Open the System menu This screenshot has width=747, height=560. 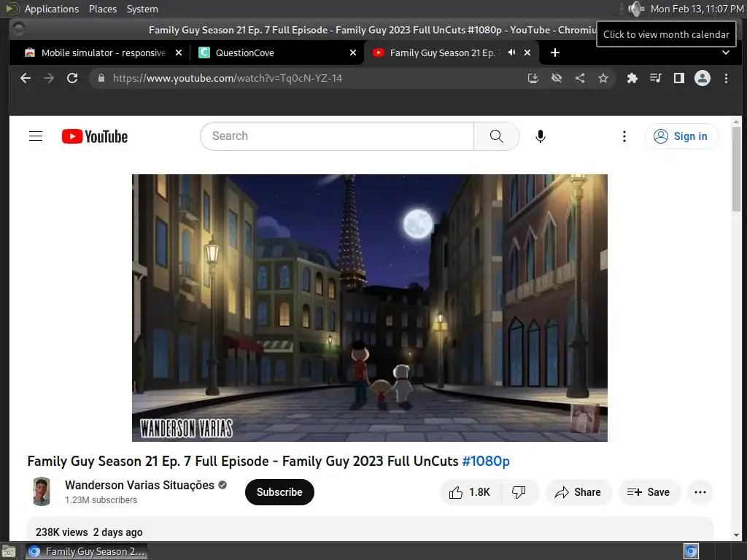click(142, 9)
